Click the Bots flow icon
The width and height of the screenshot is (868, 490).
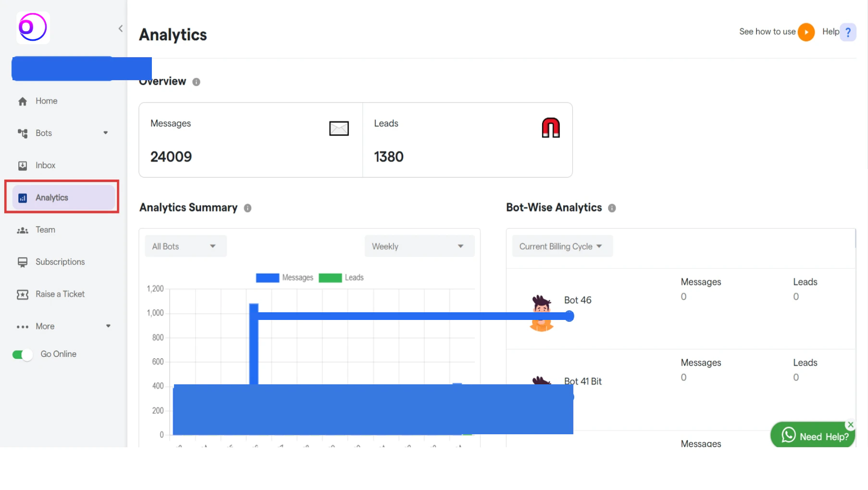pos(23,134)
